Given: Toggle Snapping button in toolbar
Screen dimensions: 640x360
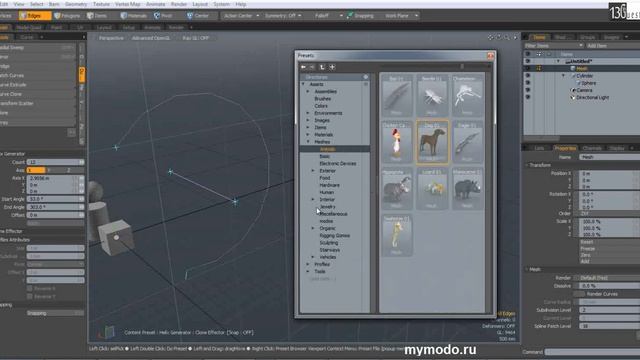Looking at the screenshot, I should click(360, 16).
